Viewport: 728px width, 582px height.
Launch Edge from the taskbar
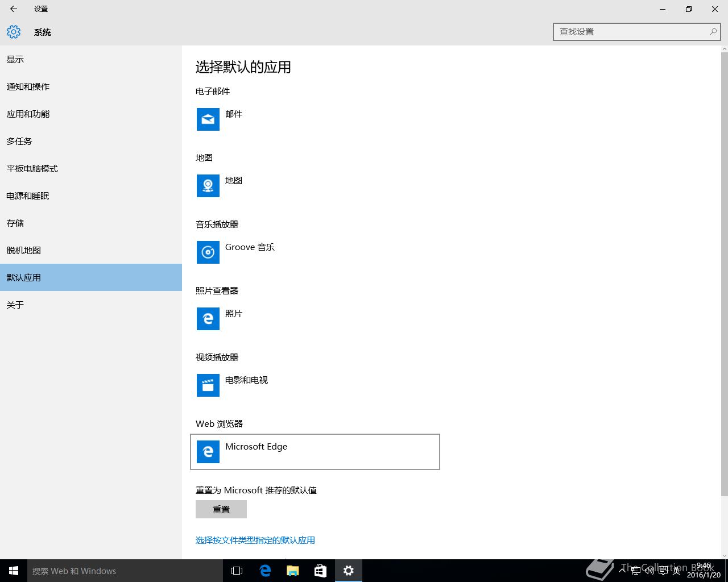(265, 571)
